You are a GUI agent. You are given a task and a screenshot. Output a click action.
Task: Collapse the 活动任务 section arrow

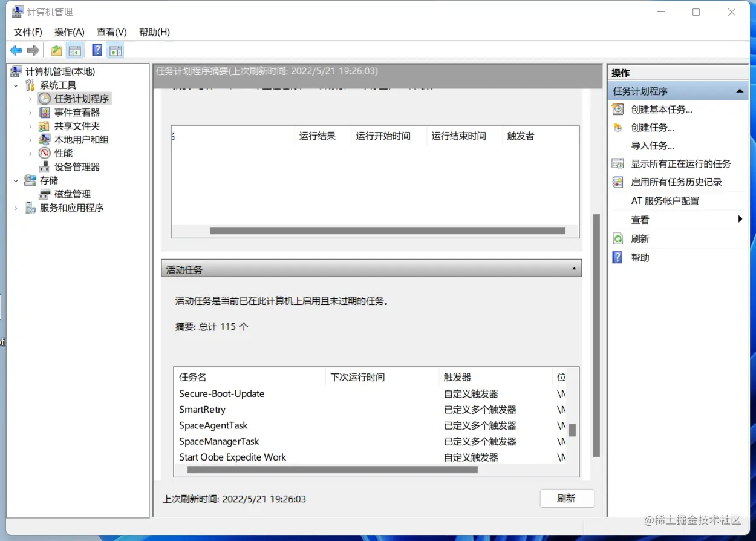[x=573, y=267]
